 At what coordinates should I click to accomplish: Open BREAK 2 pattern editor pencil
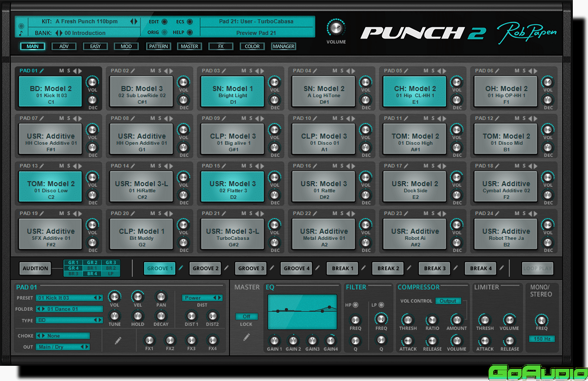pyautogui.click(x=409, y=268)
